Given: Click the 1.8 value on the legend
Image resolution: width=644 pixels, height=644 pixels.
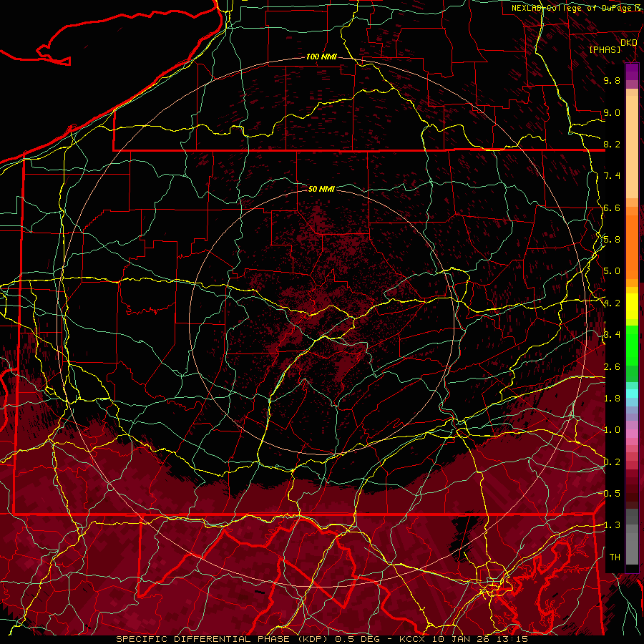Looking at the screenshot, I should 612,399.
